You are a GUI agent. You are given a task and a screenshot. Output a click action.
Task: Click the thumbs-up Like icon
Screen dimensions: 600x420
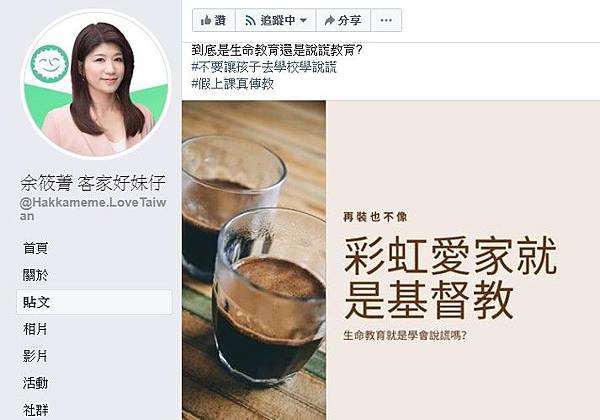coord(206,20)
